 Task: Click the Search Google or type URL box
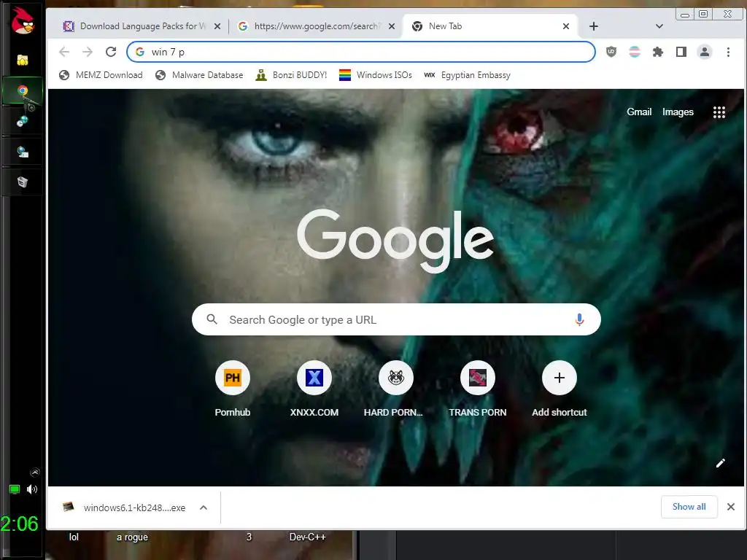pos(396,319)
